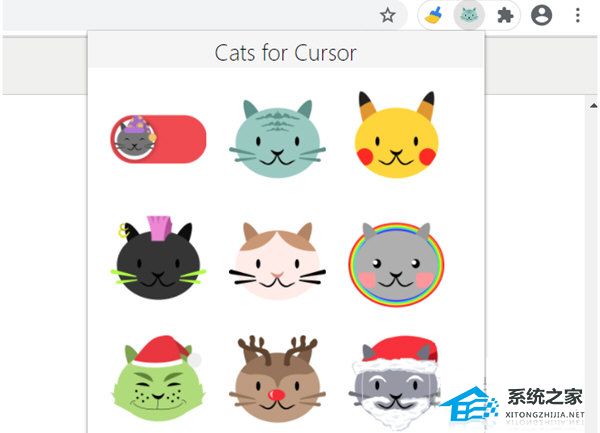Click the Cats for Cursor title text
The image size is (600, 433).
(x=285, y=53)
